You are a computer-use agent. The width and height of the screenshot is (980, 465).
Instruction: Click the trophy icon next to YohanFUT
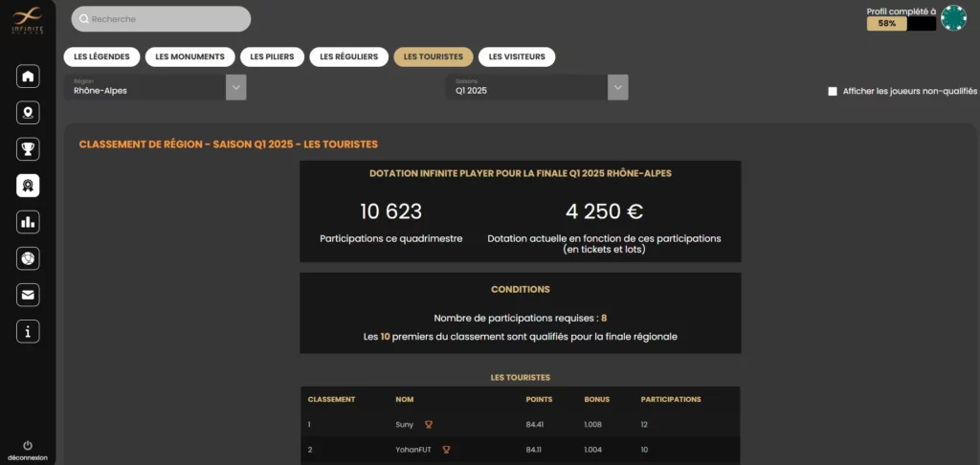446,450
